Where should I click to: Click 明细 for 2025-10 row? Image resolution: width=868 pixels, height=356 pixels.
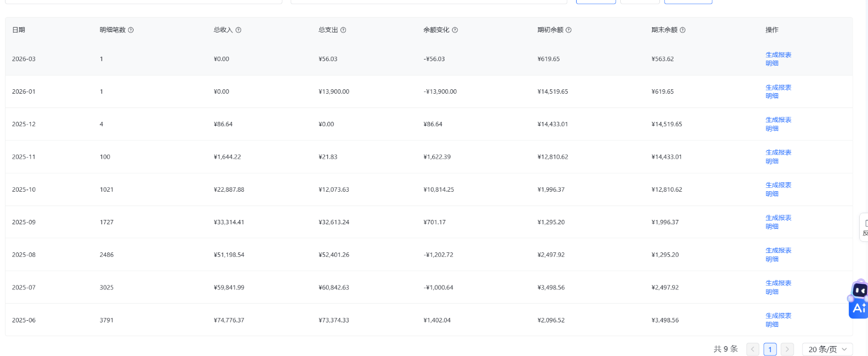(x=772, y=194)
